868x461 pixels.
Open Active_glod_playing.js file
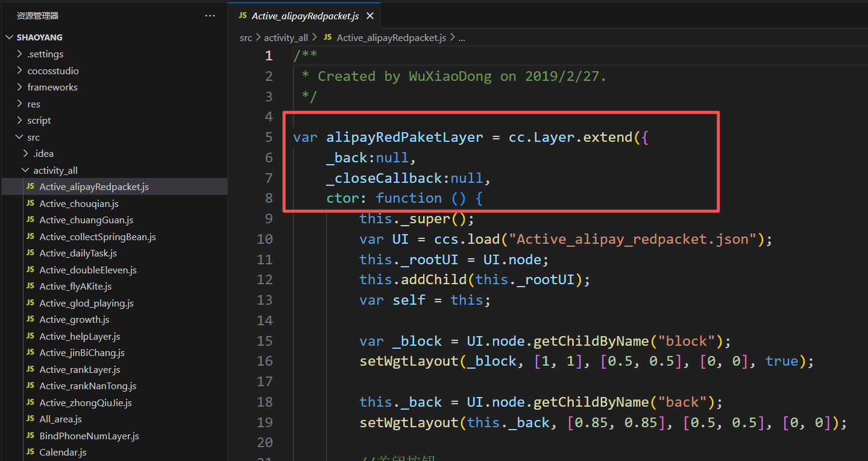(115, 303)
